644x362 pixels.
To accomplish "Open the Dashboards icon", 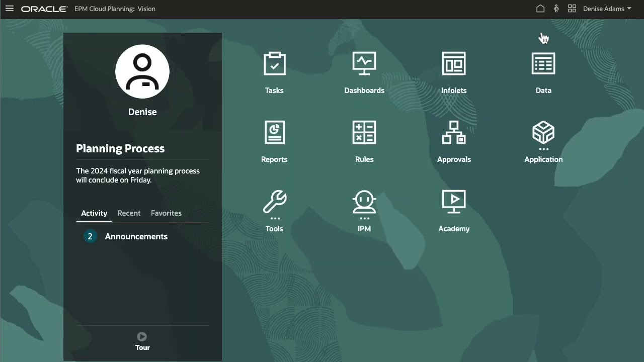I will 364,64.
